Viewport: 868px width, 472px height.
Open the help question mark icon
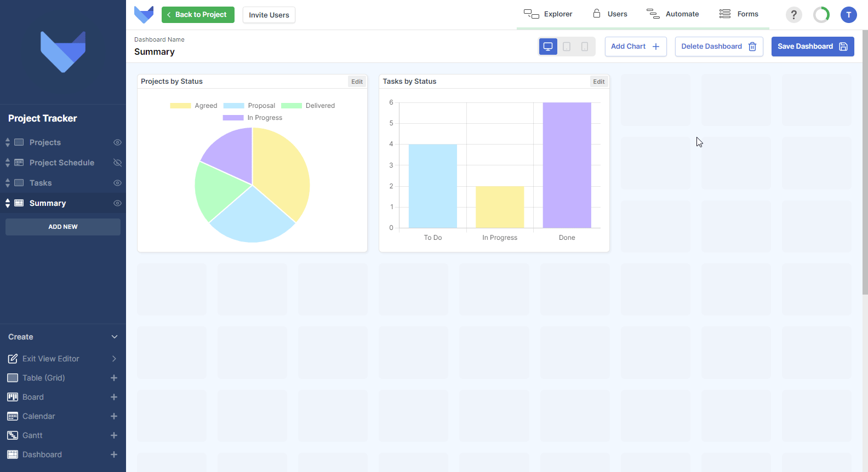coord(793,15)
